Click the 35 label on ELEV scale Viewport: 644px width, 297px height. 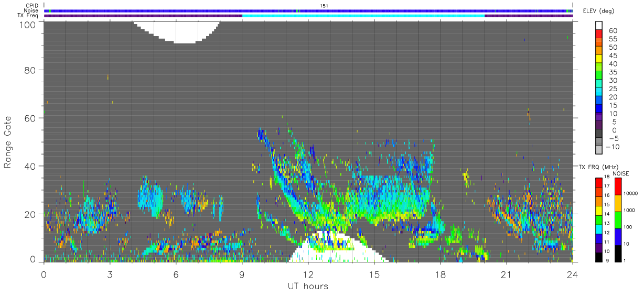click(x=613, y=72)
